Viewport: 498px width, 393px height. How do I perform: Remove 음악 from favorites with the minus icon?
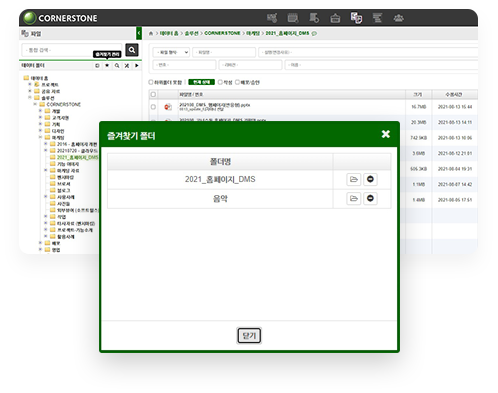370,199
